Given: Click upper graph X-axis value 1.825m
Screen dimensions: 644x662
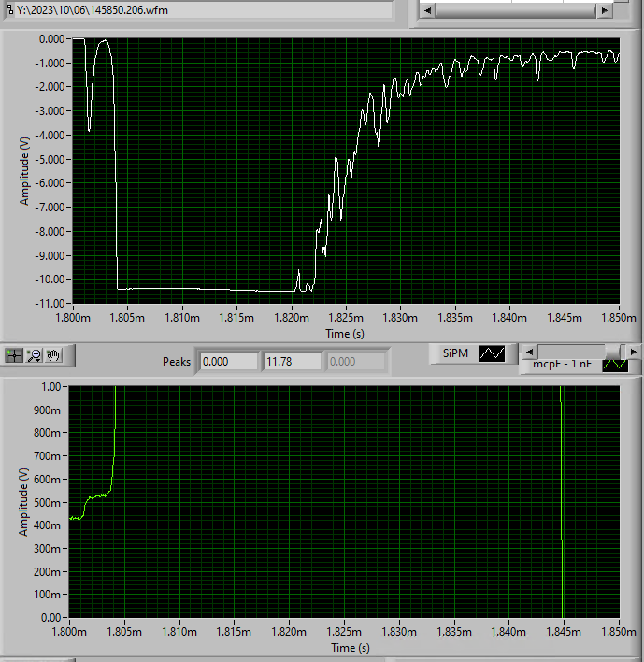Looking at the screenshot, I should coord(346,318).
